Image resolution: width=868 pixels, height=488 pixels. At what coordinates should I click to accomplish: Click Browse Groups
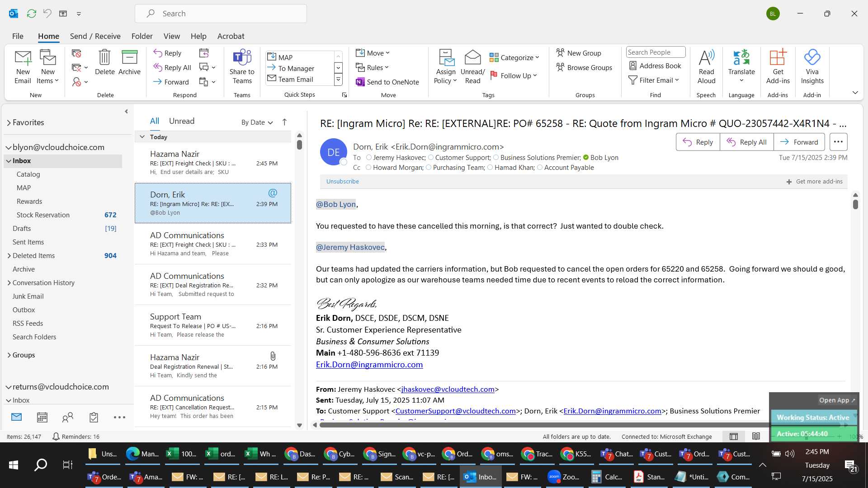click(x=584, y=67)
